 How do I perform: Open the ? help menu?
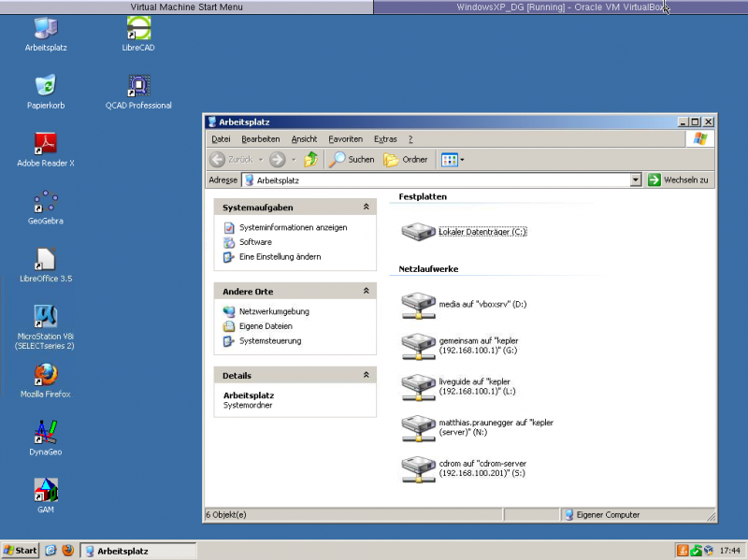tap(410, 138)
